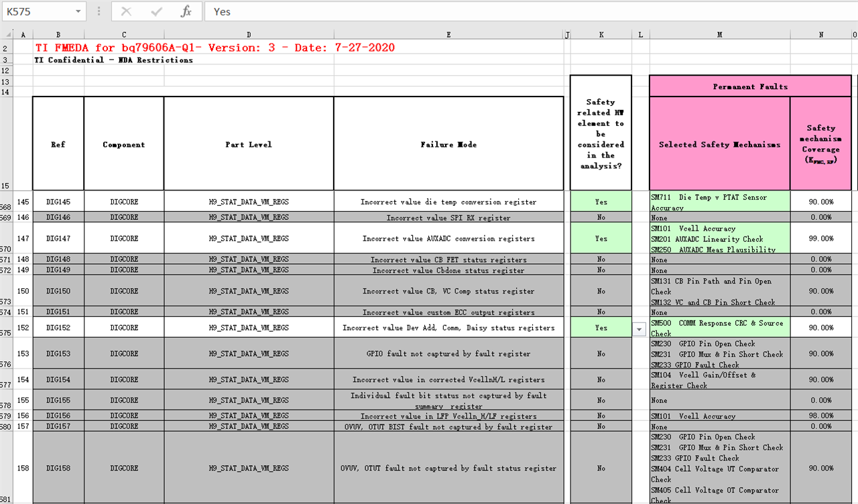Click Incorrect value in corrected VcellnH/L registers
The height and width of the screenshot is (504, 858).
448,379
